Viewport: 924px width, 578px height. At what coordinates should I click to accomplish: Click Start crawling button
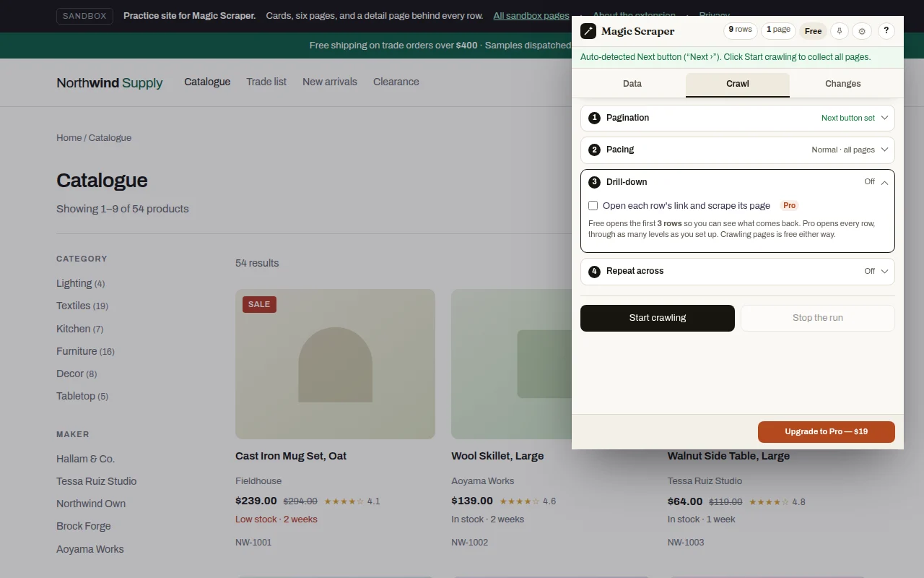[658, 318]
